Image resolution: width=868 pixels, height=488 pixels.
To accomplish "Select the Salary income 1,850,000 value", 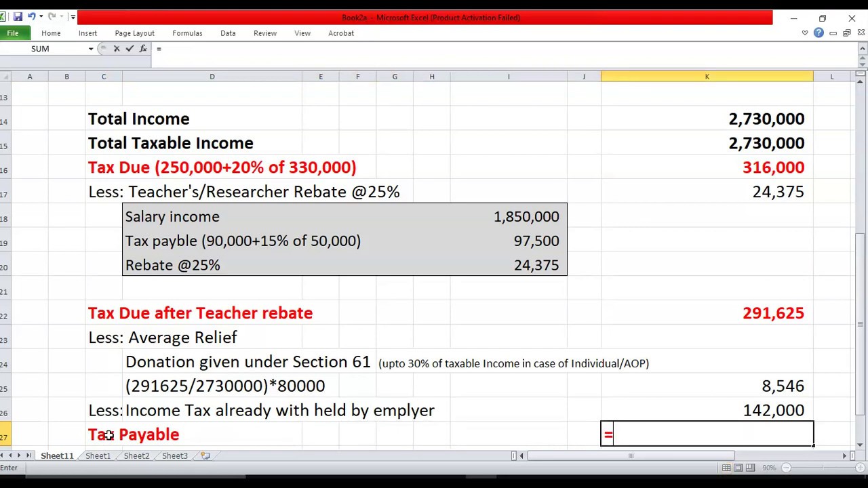I will point(526,217).
